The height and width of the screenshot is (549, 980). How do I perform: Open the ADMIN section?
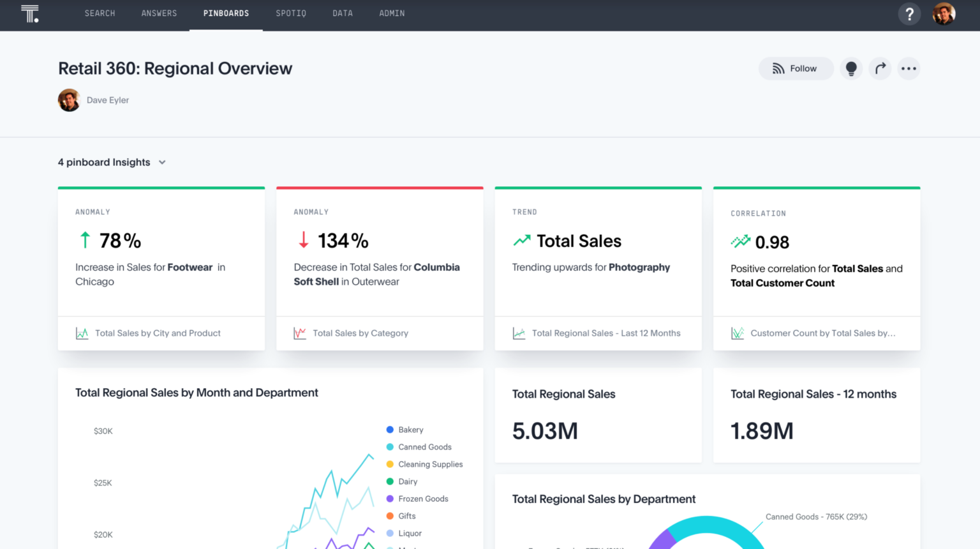tap(392, 13)
